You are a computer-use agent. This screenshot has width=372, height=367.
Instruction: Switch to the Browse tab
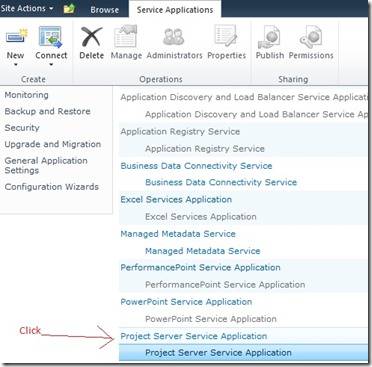coord(104,10)
